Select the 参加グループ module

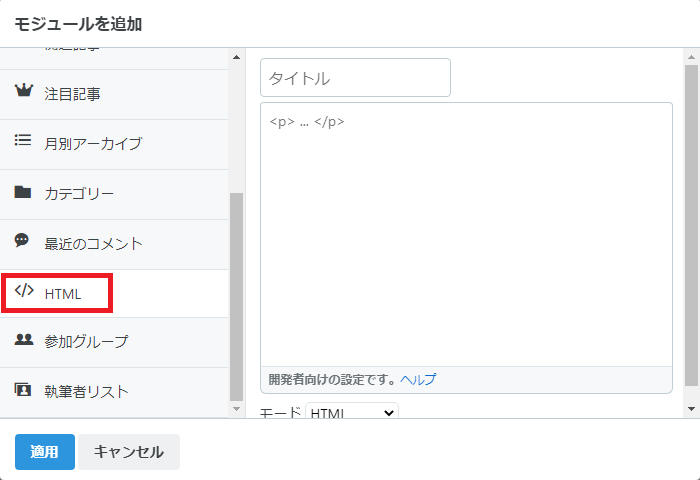tap(114, 342)
